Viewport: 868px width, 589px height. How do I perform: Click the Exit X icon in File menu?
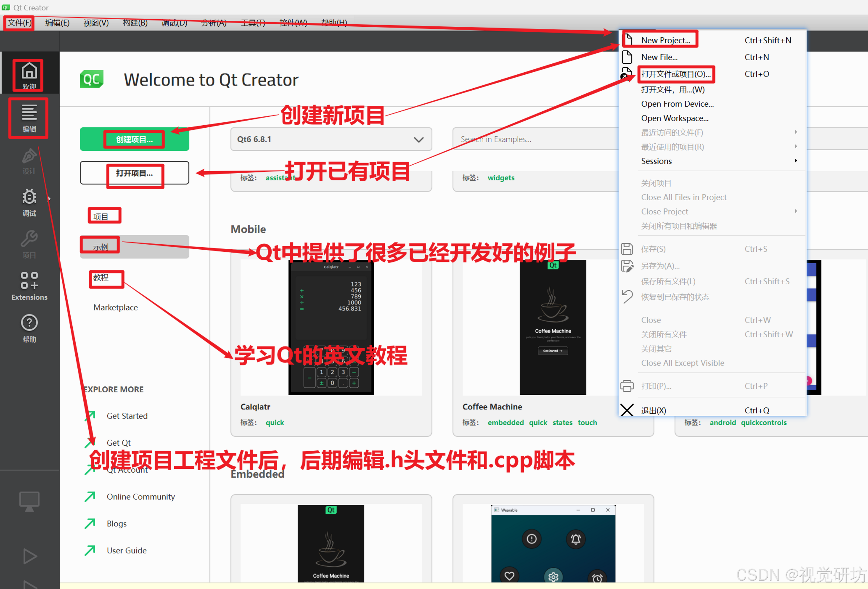[627, 410]
